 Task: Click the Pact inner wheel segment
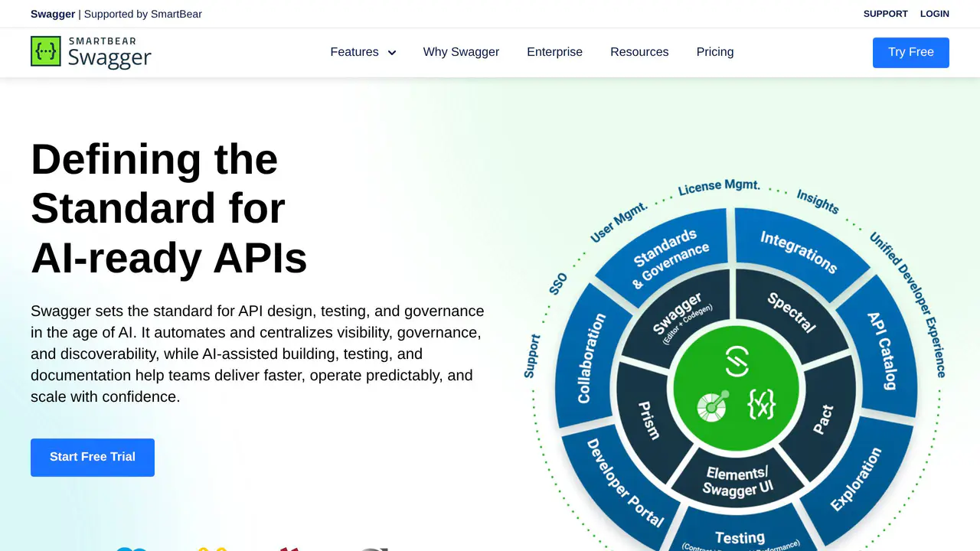823,421
